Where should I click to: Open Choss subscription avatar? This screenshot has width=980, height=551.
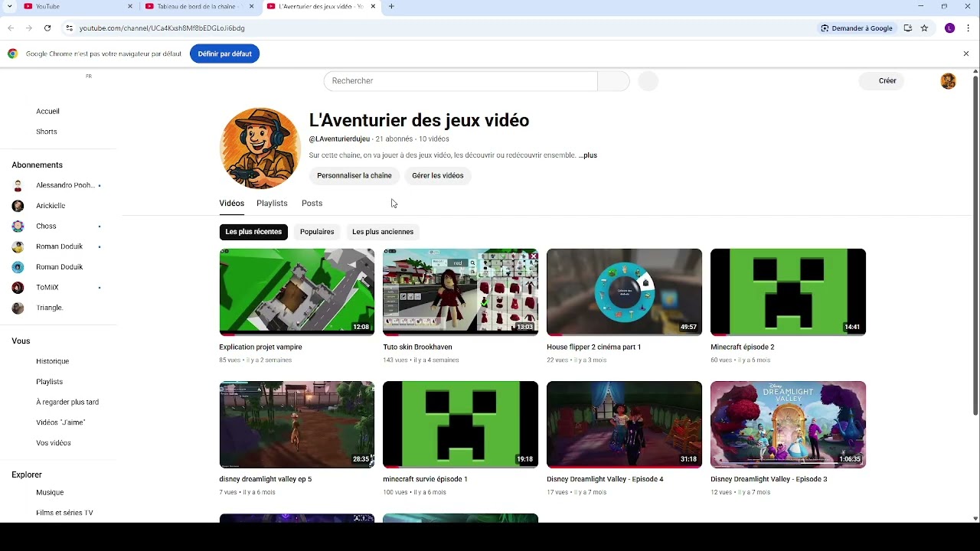pos(18,227)
